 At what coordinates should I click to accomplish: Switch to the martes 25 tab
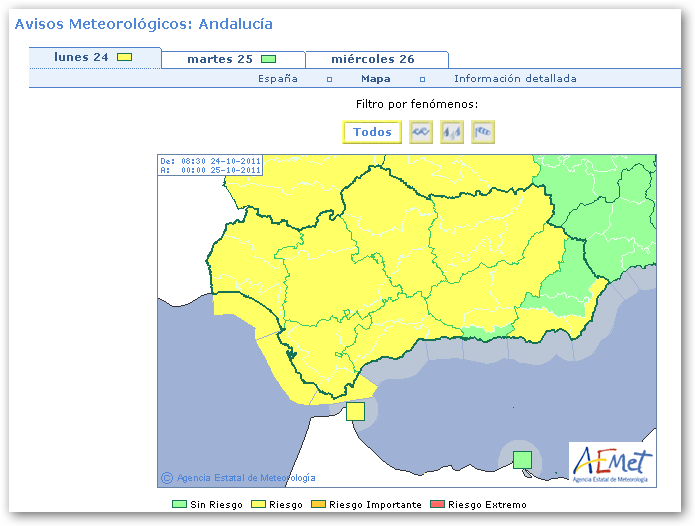pyautogui.click(x=219, y=59)
